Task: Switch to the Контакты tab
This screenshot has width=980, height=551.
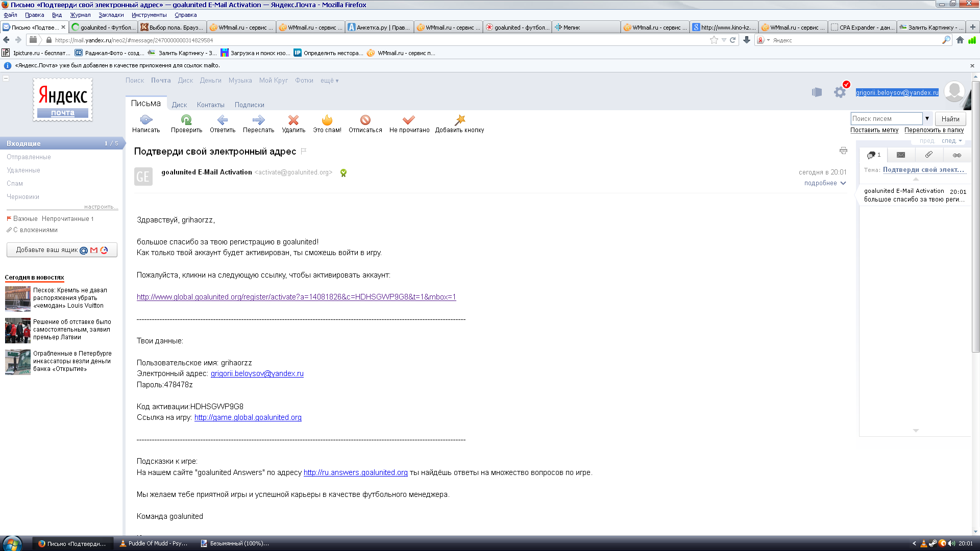Action: [211, 105]
